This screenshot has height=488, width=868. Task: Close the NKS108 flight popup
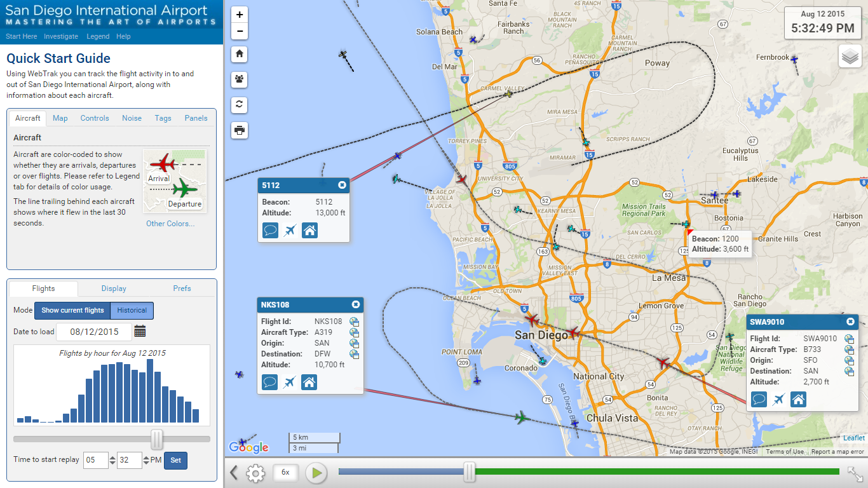point(356,304)
